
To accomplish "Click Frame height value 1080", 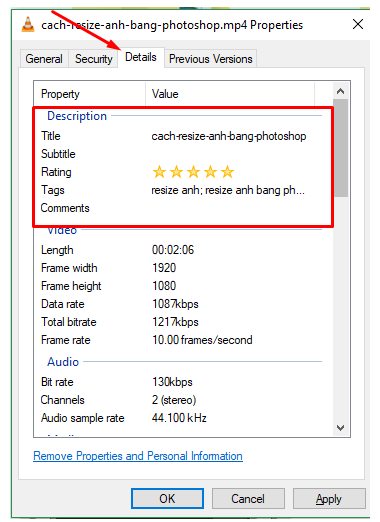I will (x=164, y=286).
